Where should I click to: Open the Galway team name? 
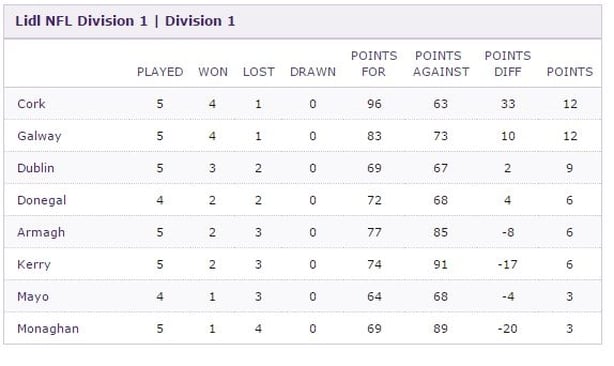tap(39, 136)
